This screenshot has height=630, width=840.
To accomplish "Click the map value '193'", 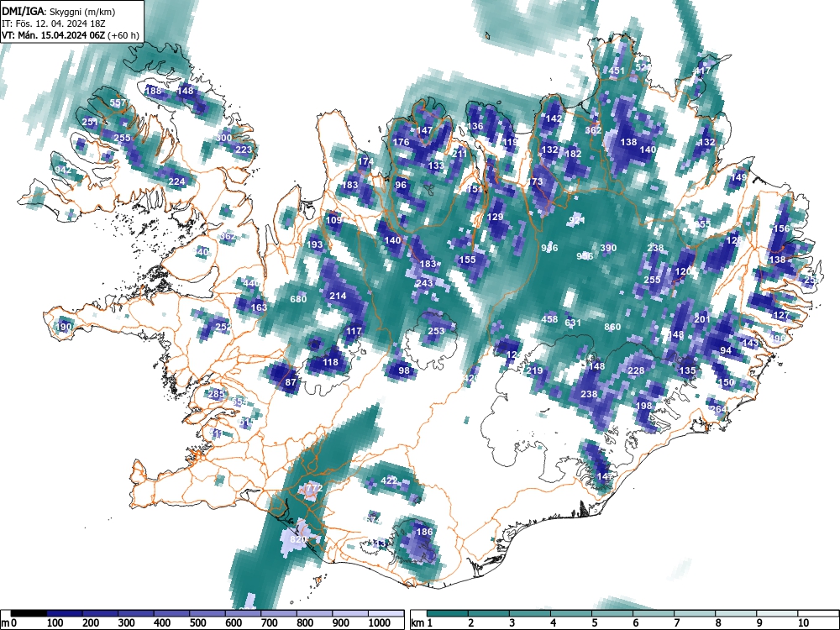I will [x=314, y=244].
